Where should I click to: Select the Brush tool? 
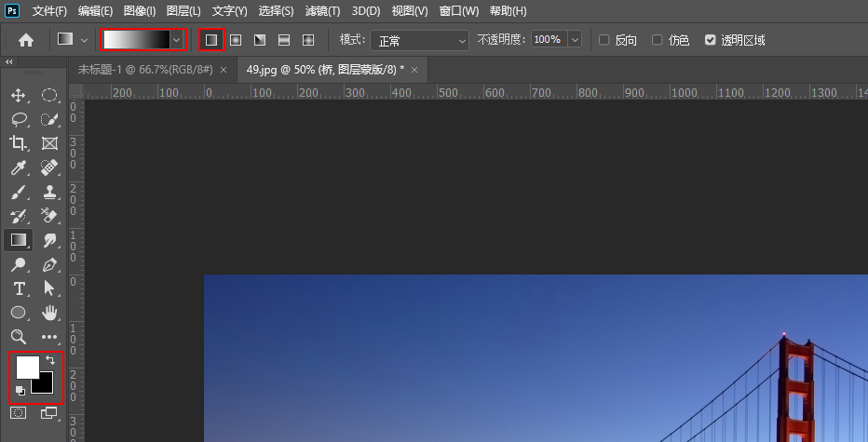19,192
